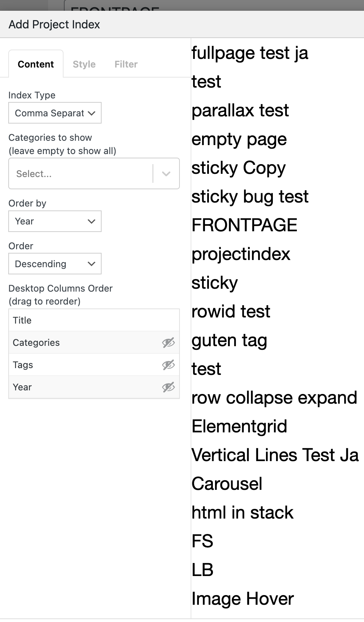Toggle visibility of the Tags column
364x622 pixels.
coord(168,365)
